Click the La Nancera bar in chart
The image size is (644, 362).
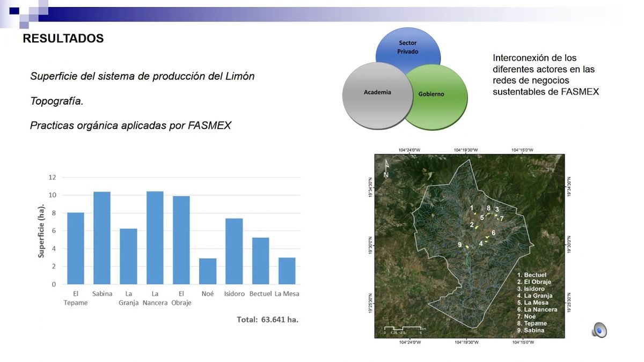pyautogui.click(x=155, y=238)
